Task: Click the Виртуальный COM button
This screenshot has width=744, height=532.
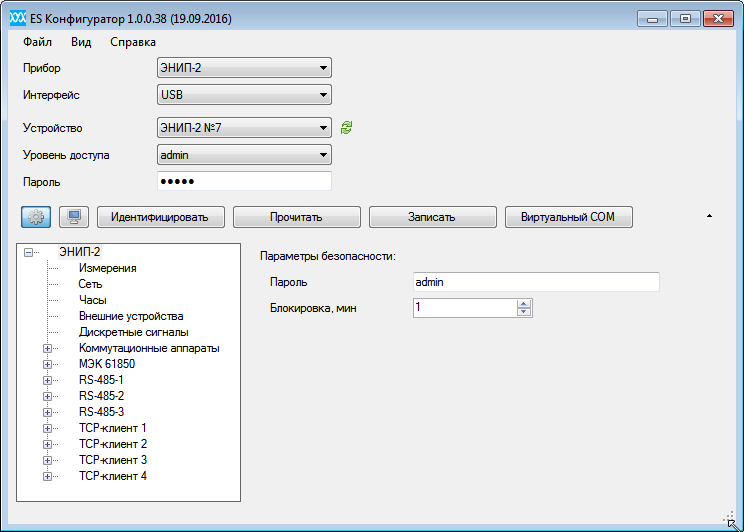Action: pos(568,217)
